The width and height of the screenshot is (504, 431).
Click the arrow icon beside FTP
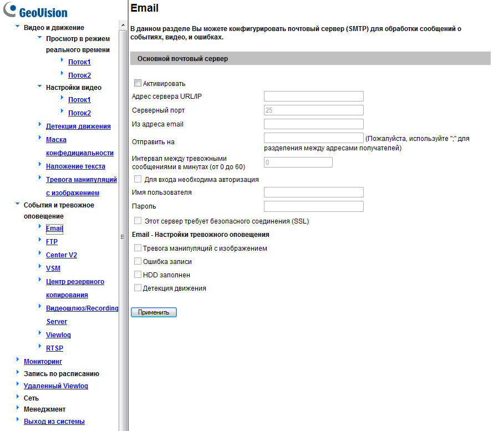[x=40, y=240]
